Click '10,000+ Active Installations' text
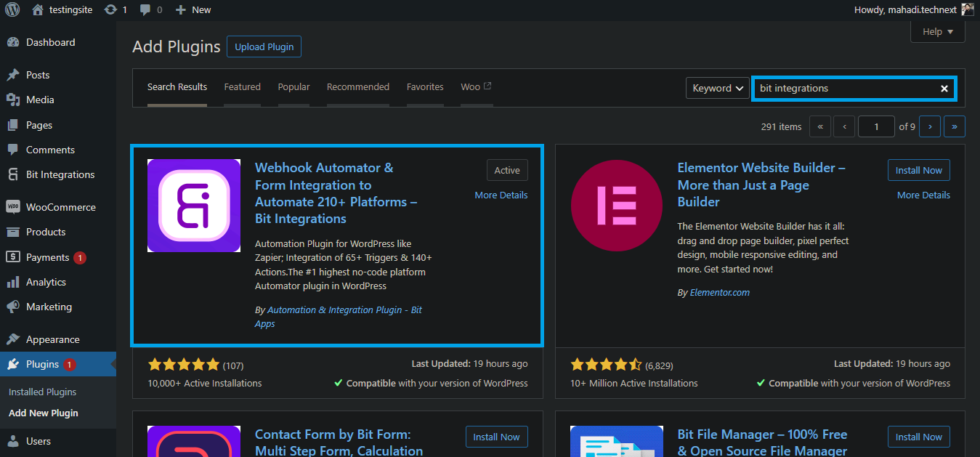 coord(205,383)
